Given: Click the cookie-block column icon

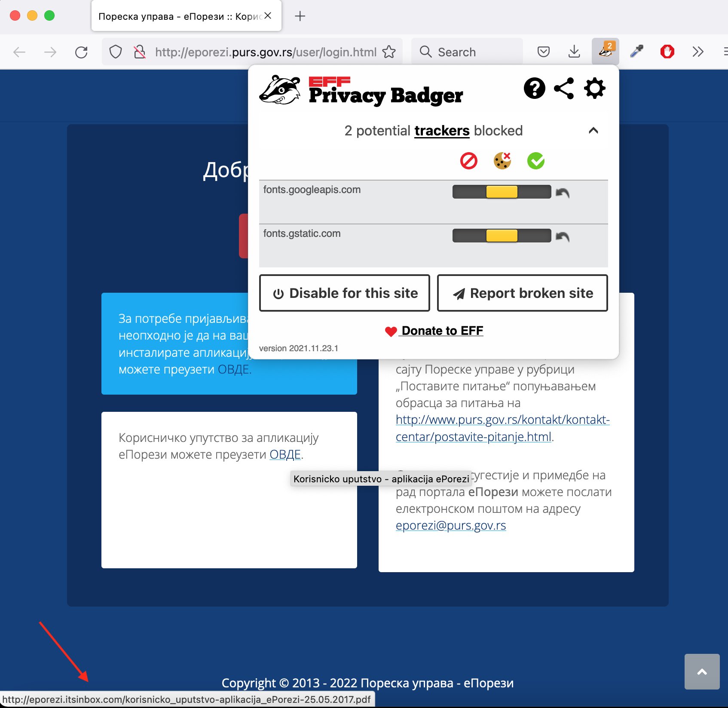Looking at the screenshot, I should 502,161.
